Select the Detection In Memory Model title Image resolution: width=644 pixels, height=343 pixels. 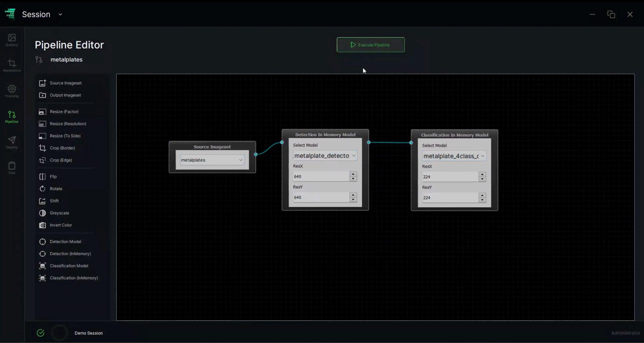tap(325, 135)
